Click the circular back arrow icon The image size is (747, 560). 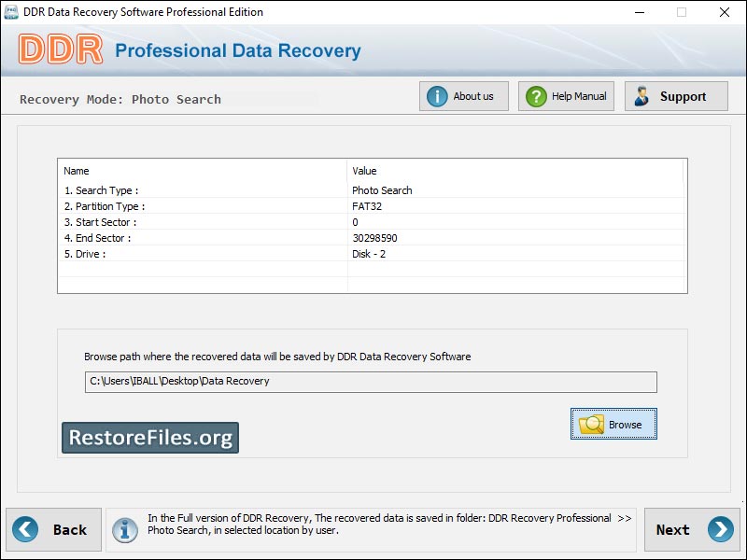(x=24, y=529)
